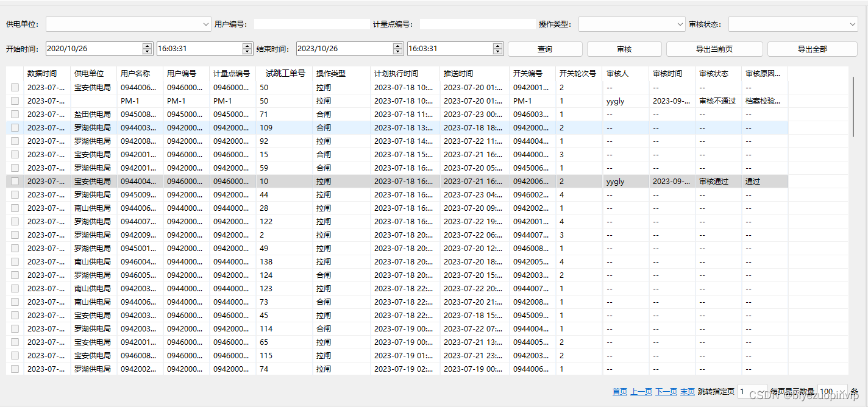Click the 试跳工单号 cell showing 138
The width and height of the screenshot is (868, 407).
(x=284, y=261)
